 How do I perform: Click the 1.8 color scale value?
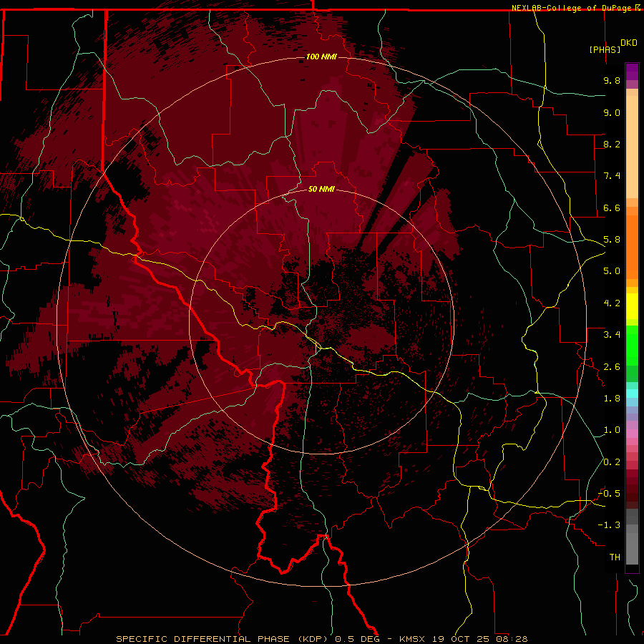tap(612, 399)
